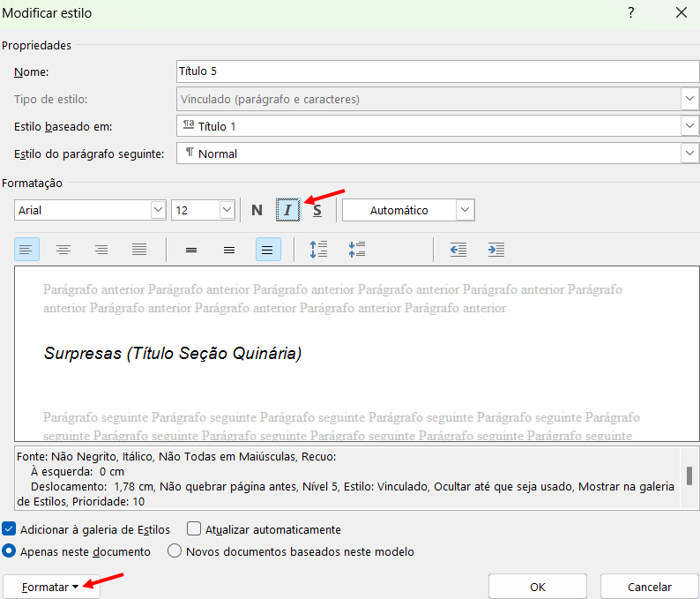Open the Arial font name dropdown
The width and height of the screenshot is (700, 599).
coord(158,210)
